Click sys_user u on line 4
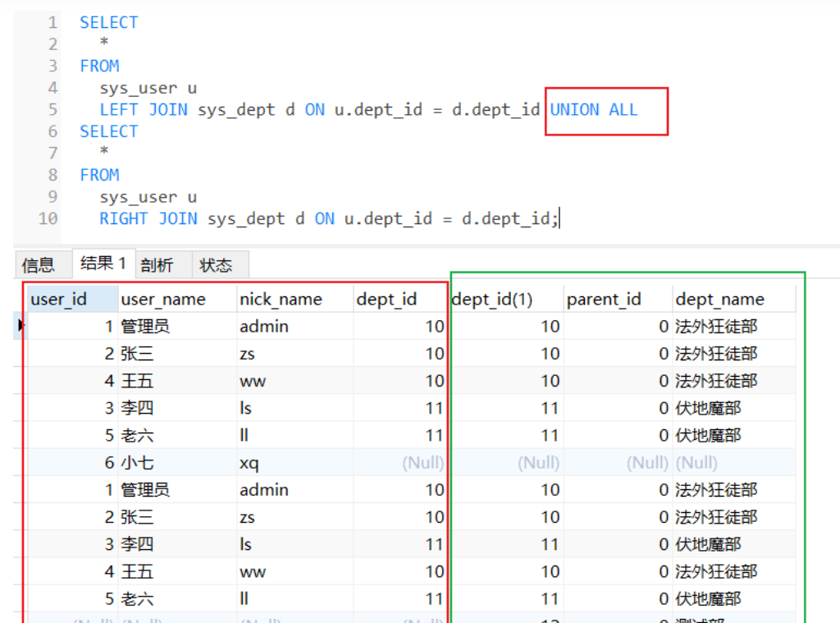 point(148,89)
